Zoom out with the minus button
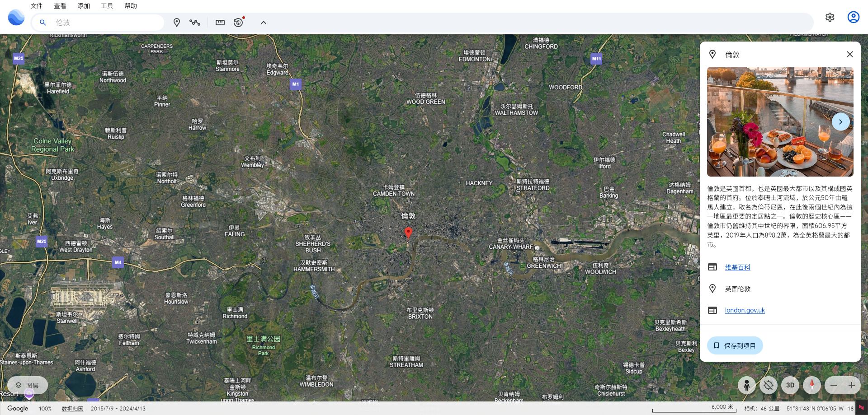The height and width of the screenshot is (415, 868). pyautogui.click(x=834, y=385)
